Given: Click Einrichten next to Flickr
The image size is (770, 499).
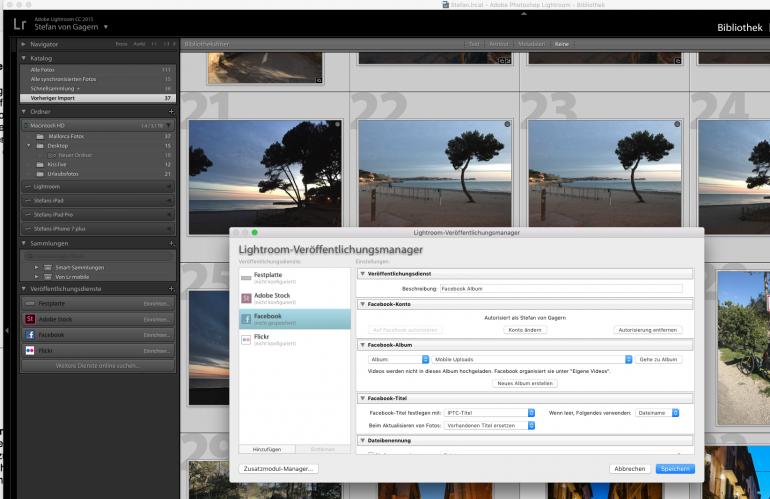Looking at the screenshot, I should [157, 351].
